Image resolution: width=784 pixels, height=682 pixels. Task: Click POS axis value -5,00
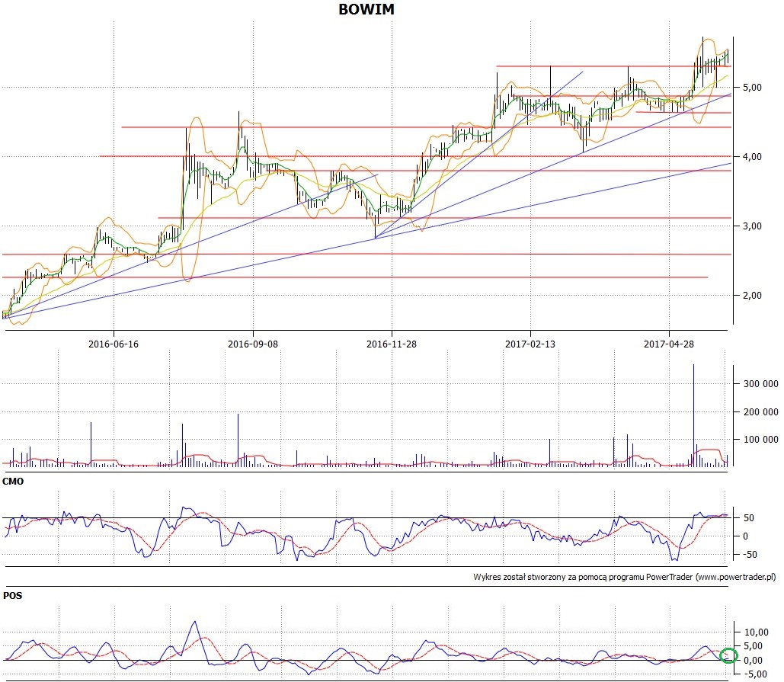coord(755,674)
